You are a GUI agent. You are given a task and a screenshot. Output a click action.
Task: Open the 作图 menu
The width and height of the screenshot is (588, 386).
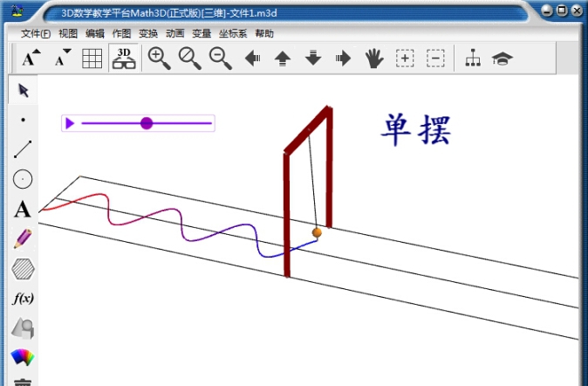(121, 34)
